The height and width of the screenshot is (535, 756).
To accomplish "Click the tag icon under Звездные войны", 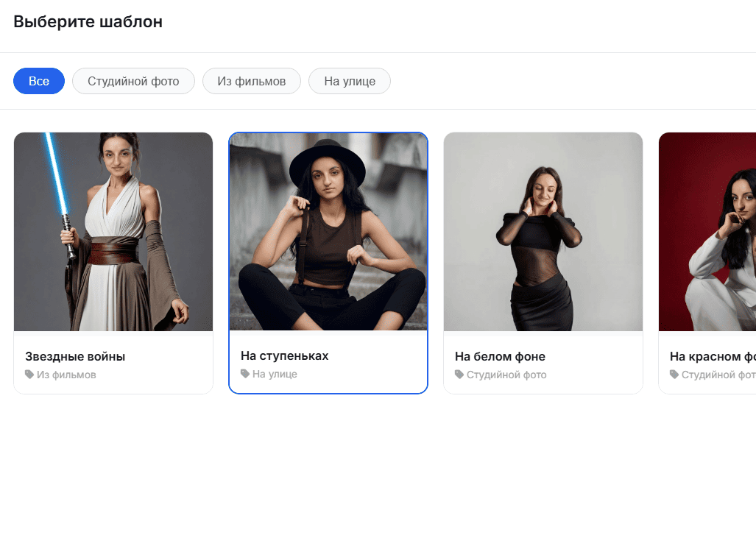I will 29,375.
